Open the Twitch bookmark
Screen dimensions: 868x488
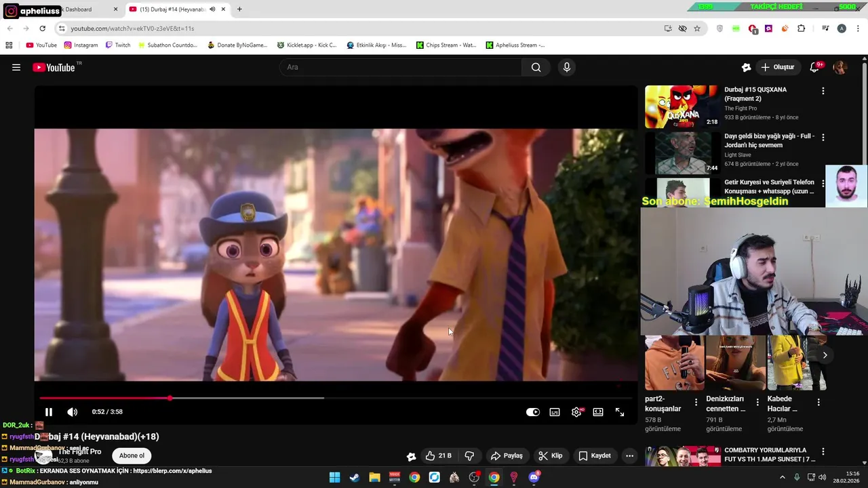tap(118, 45)
